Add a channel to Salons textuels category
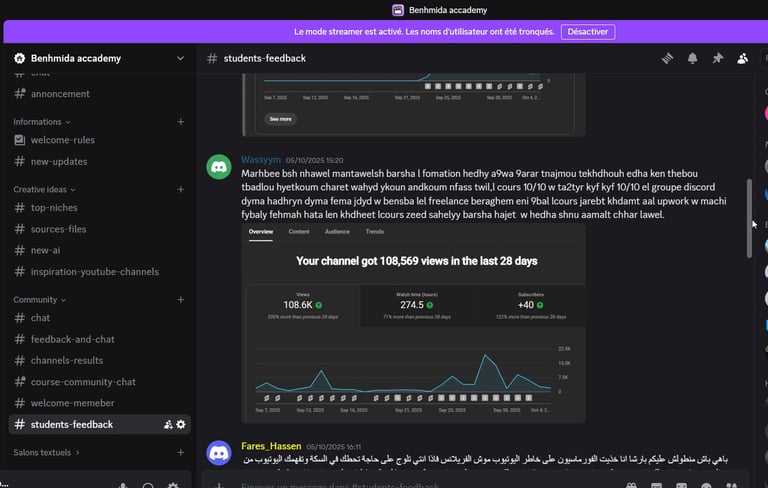The image size is (768, 488). [x=181, y=452]
